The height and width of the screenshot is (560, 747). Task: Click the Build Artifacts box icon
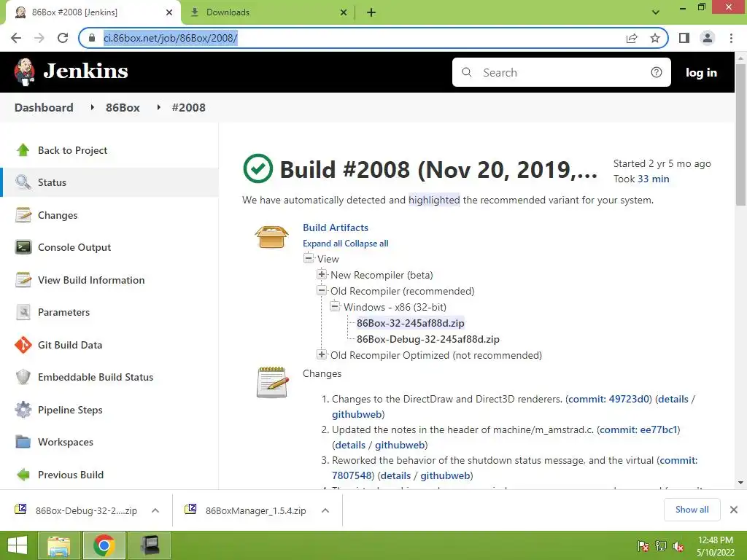coord(271,237)
